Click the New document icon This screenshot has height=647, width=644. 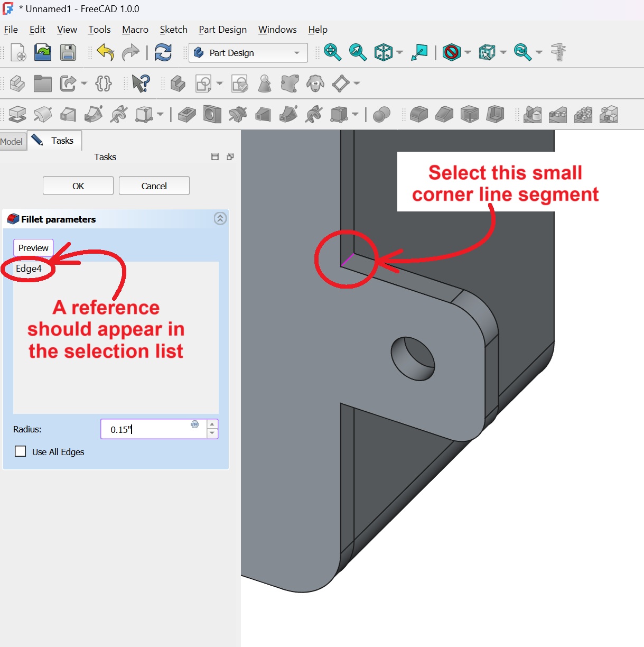18,53
